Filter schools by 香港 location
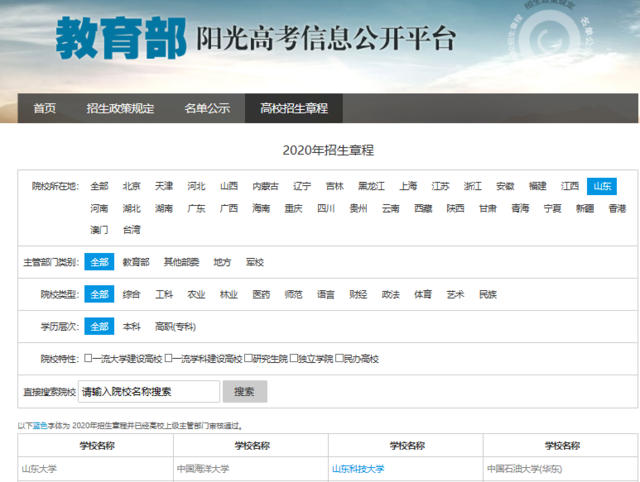The image size is (640, 482). click(617, 208)
